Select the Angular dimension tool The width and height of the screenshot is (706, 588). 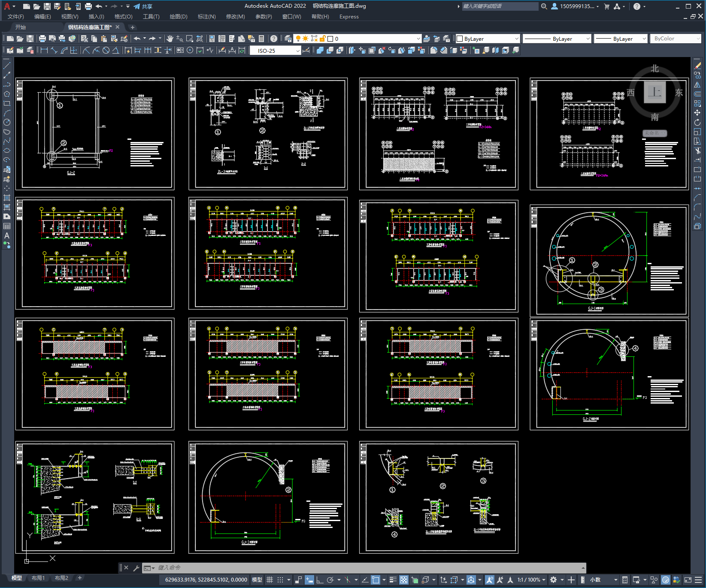click(x=116, y=51)
